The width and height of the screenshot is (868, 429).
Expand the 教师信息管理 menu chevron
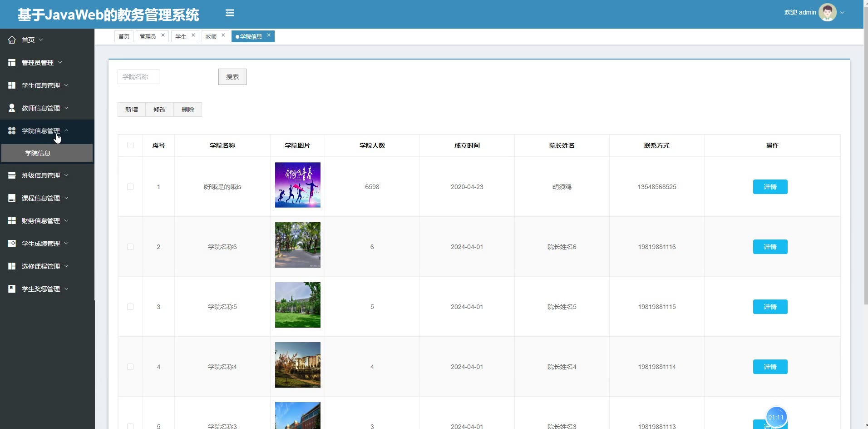tap(66, 108)
